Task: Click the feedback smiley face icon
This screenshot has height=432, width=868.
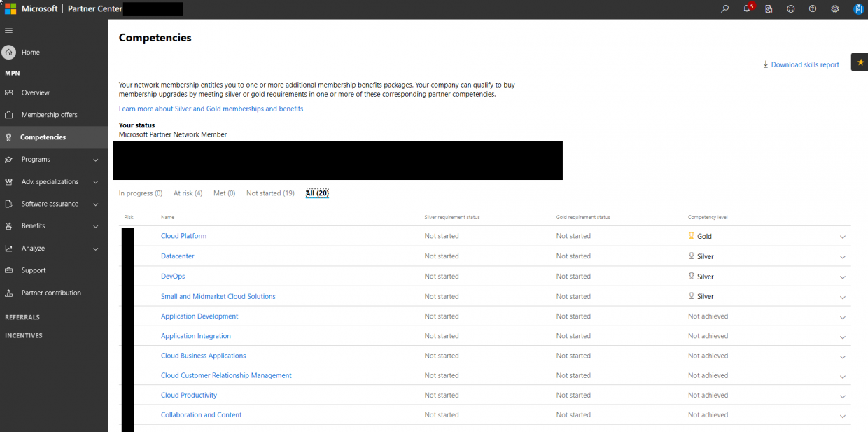Action: (791, 9)
